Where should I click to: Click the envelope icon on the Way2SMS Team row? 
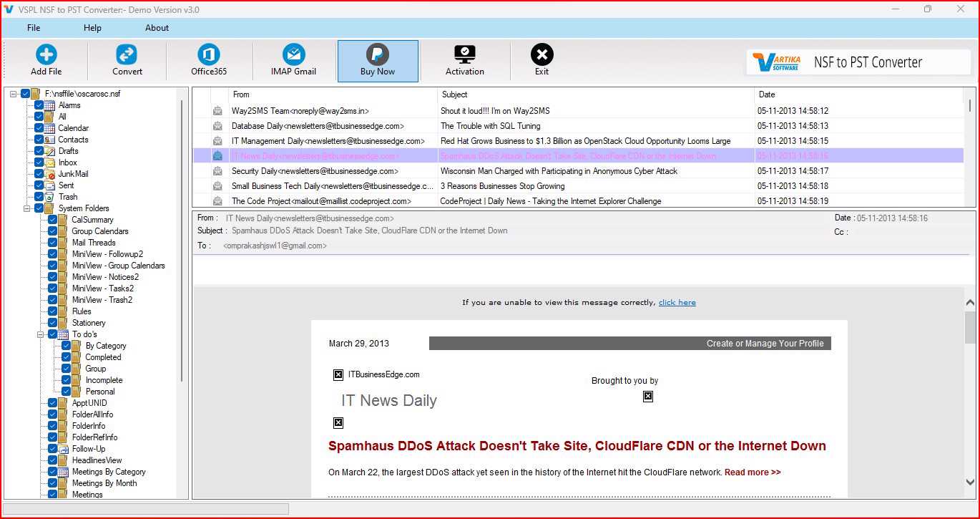pyautogui.click(x=217, y=111)
